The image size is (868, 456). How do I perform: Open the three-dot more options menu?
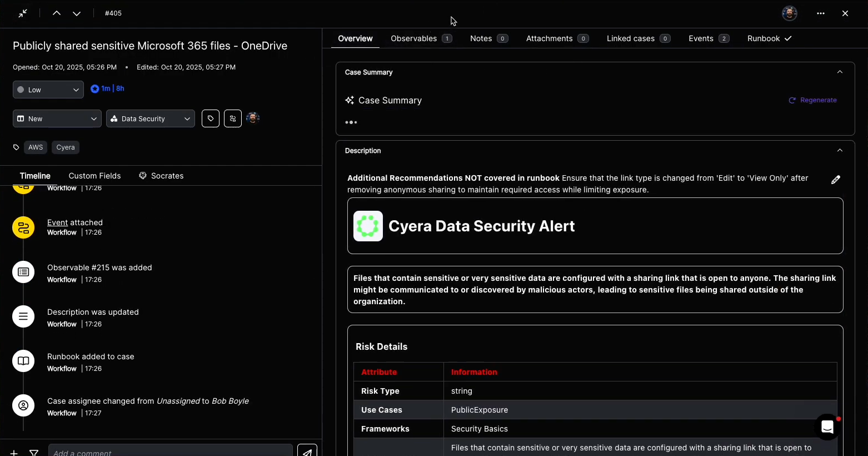click(x=821, y=13)
